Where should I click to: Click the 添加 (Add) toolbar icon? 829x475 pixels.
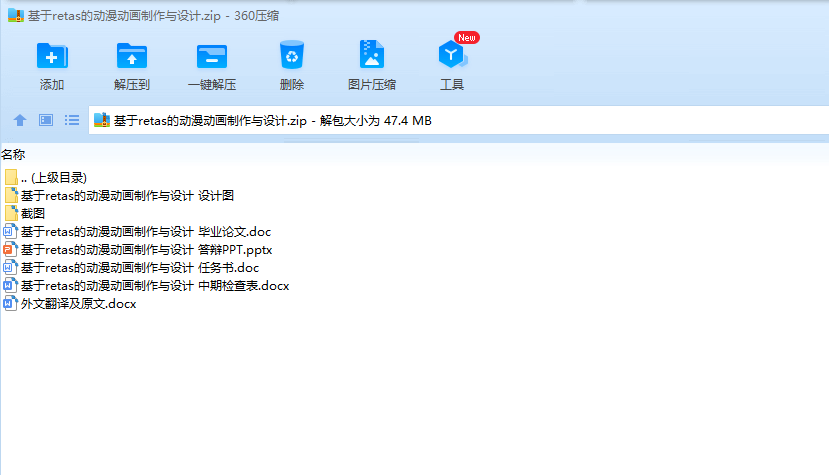point(52,56)
